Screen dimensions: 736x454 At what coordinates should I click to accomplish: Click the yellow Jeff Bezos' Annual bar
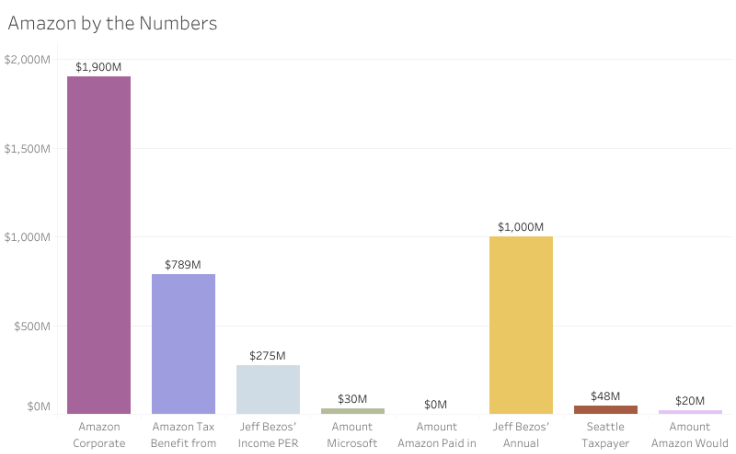[521, 325]
